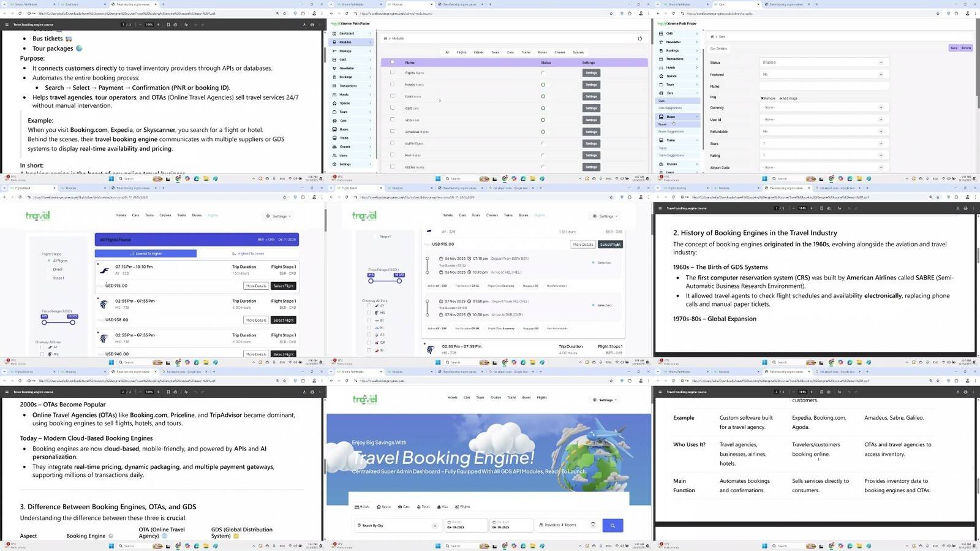Viewport: 980px width, 551px height.
Task: Open the Search By City dropdown on travel homepage
Action: pos(398,525)
